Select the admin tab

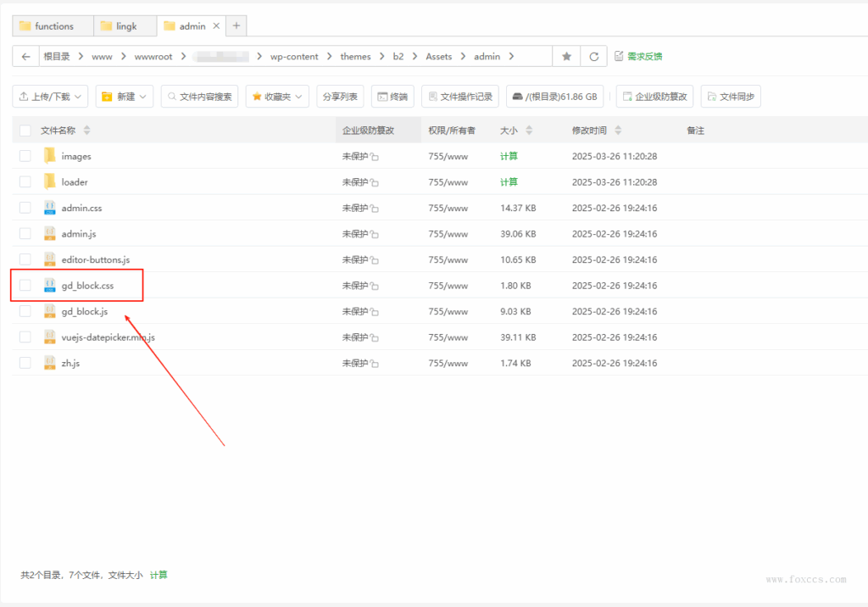point(192,26)
